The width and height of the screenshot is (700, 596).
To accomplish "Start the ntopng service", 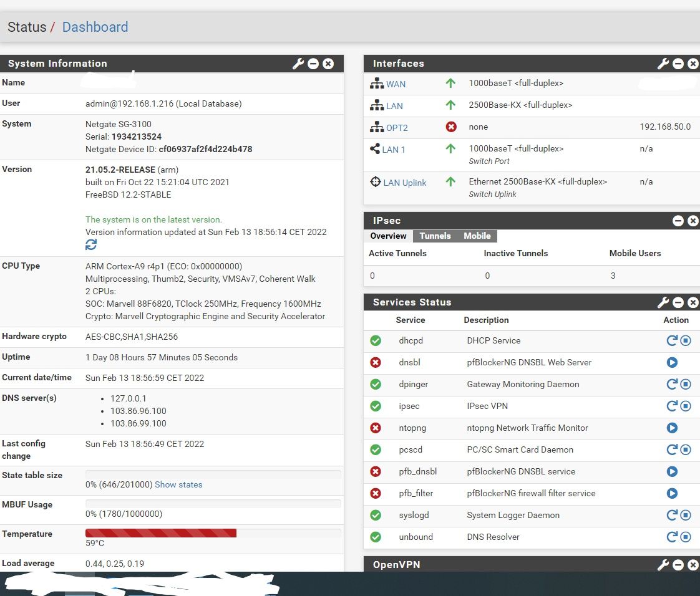I will pos(672,428).
